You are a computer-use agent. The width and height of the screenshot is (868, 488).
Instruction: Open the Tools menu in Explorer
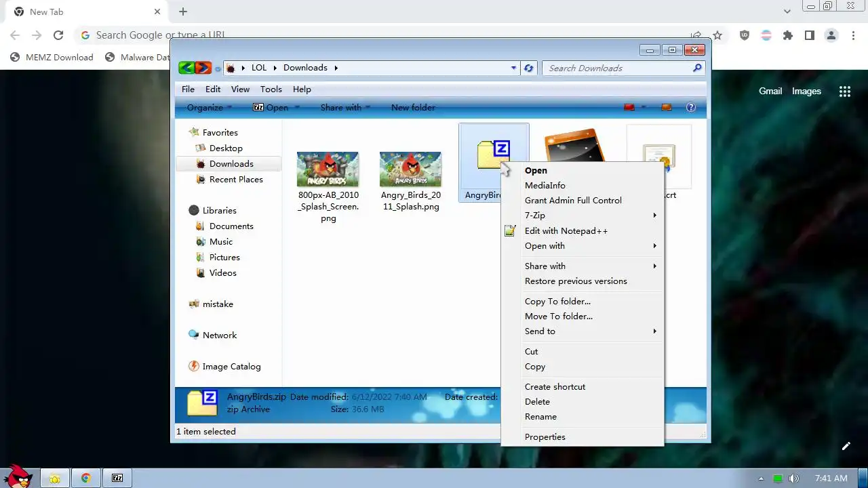[x=271, y=89]
